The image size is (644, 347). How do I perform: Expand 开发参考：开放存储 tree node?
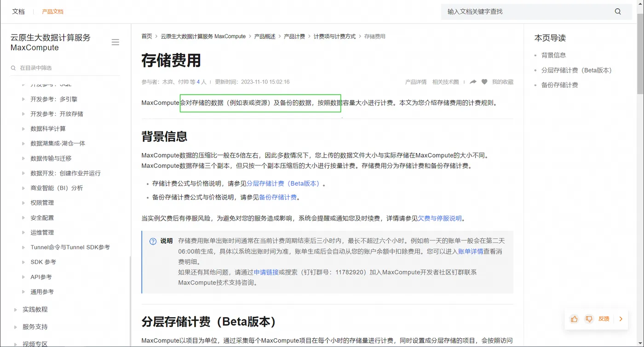23,114
